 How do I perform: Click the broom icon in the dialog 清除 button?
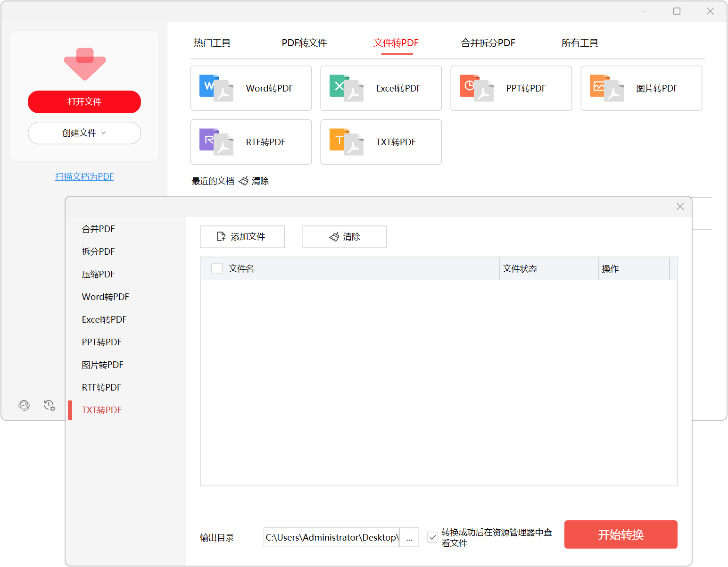tap(334, 237)
